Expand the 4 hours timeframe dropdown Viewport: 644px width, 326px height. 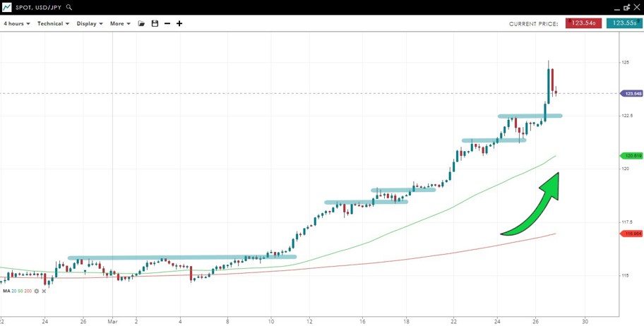coord(16,23)
